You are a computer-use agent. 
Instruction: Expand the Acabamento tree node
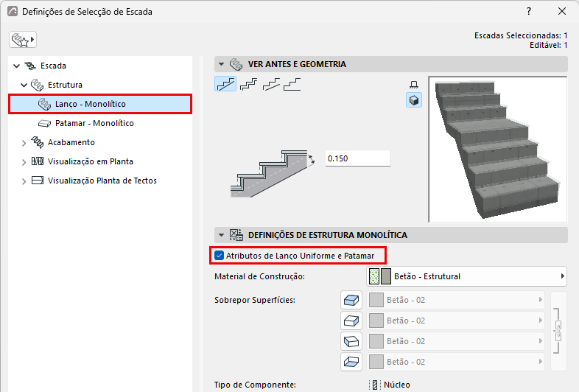pos(24,143)
